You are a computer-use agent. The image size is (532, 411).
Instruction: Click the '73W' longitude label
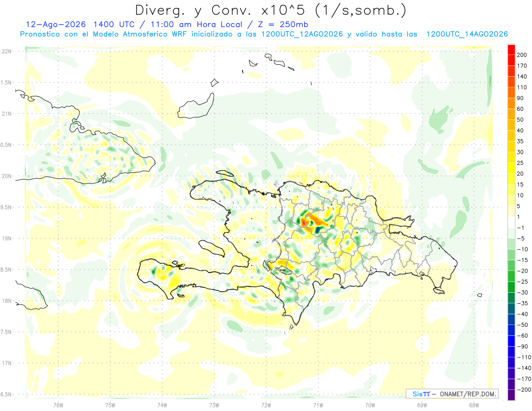[214, 405]
